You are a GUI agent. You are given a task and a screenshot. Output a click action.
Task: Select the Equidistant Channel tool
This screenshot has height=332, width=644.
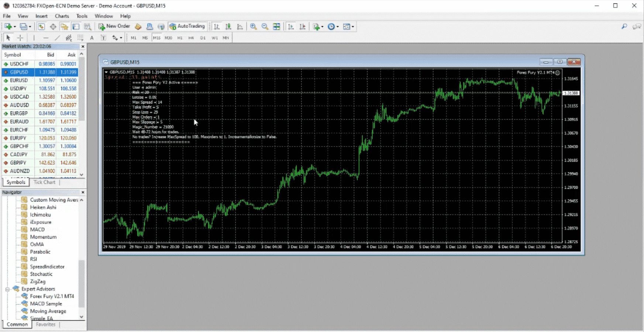pos(69,38)
